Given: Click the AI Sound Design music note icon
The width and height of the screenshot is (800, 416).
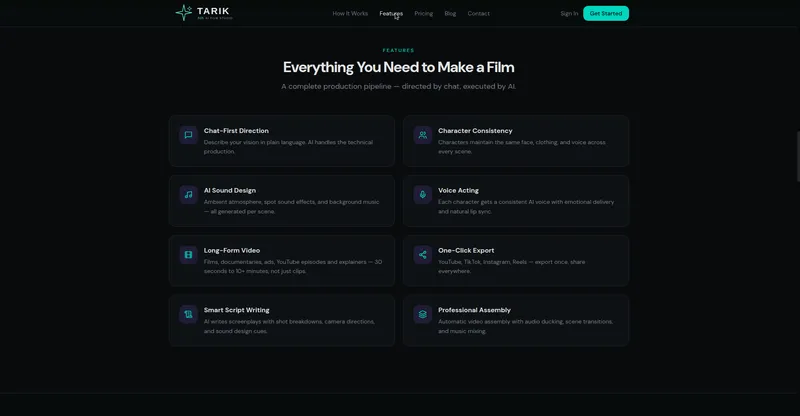Looking at the screenshot, I should [188, 194].
